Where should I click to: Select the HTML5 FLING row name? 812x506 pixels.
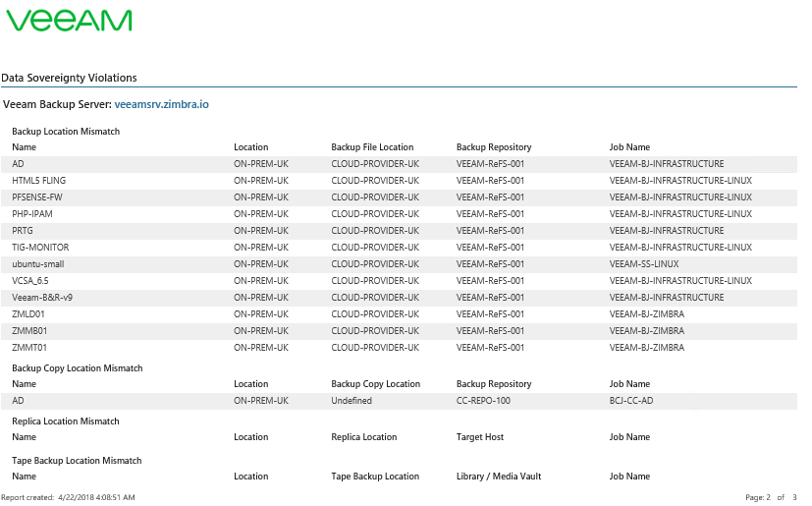point(39,181)
